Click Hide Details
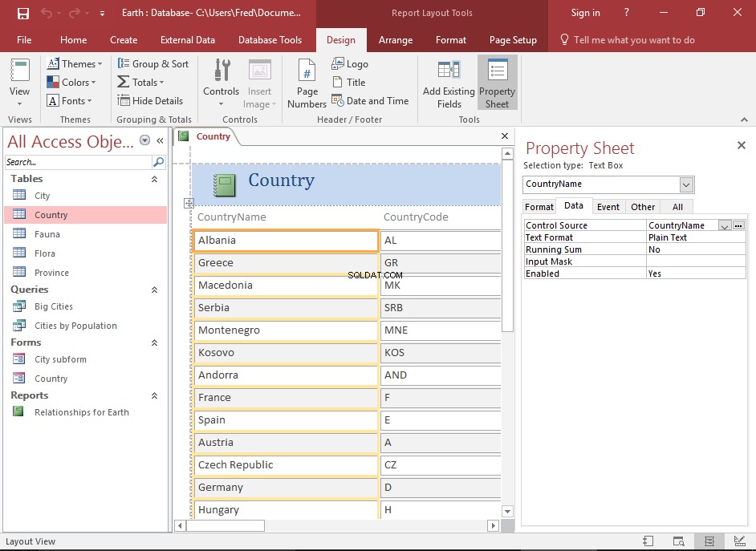The width and height of the screenshot is (756, 551). point(150,101)
